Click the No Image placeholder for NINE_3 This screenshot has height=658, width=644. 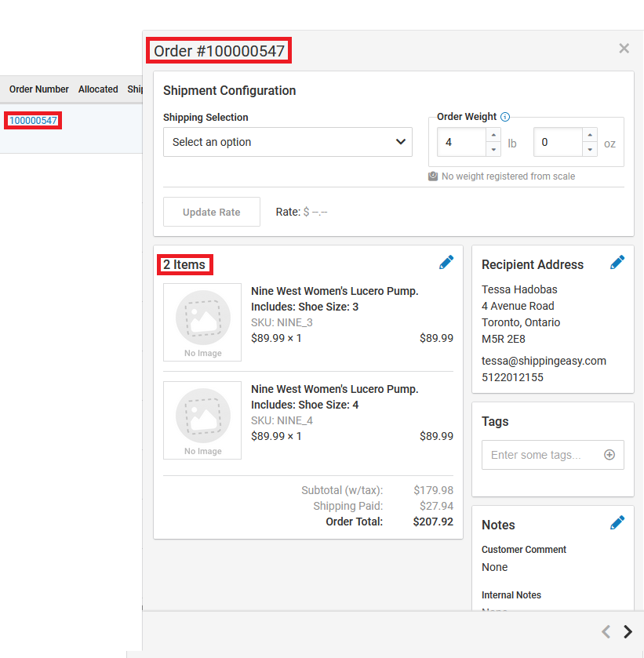pos(202,322)
